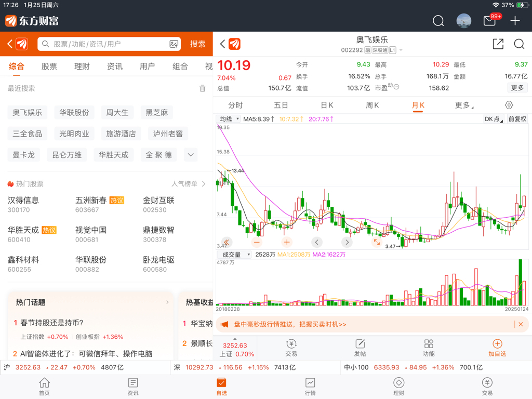Switch to the 用户 tab

147,66
